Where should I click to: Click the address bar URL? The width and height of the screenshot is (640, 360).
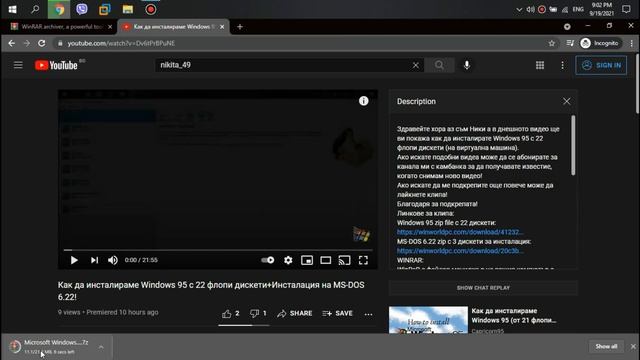[x=121, y=43]
